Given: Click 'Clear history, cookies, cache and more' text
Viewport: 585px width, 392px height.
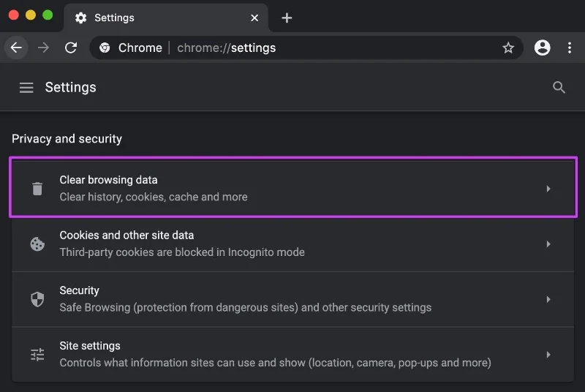Looking at the screenshot, I should pyautogui.click(x=154, y=197).
